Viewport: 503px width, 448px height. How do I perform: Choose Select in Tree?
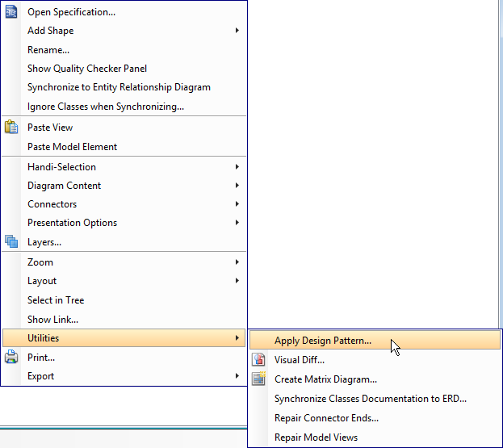(124, 299)
